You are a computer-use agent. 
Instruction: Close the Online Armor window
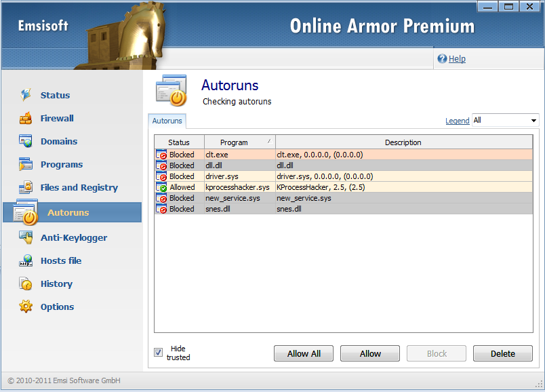tap(529, 6)
